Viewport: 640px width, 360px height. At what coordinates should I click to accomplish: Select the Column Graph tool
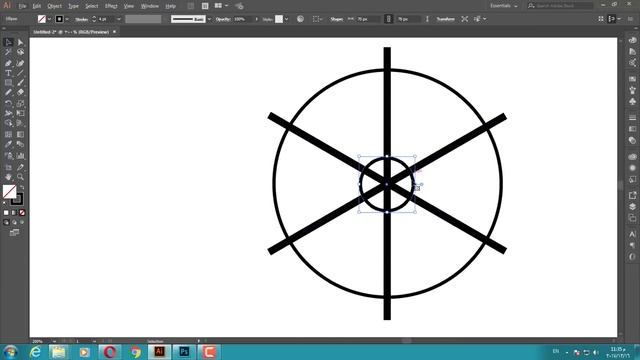[x=20, y=156]
